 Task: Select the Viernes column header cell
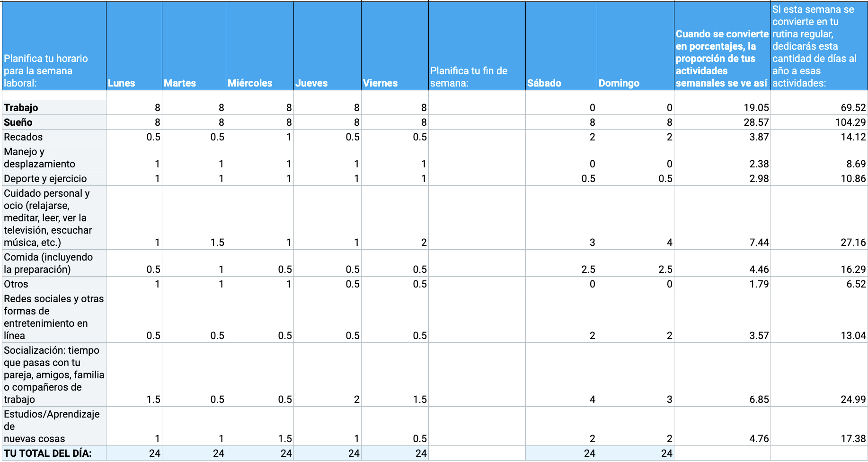pos(395,45)
